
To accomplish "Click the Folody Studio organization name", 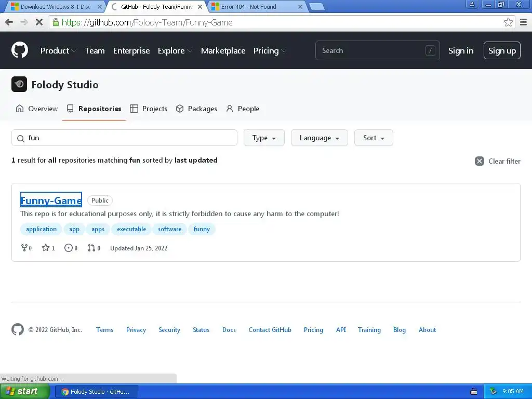I will [65, 85].
